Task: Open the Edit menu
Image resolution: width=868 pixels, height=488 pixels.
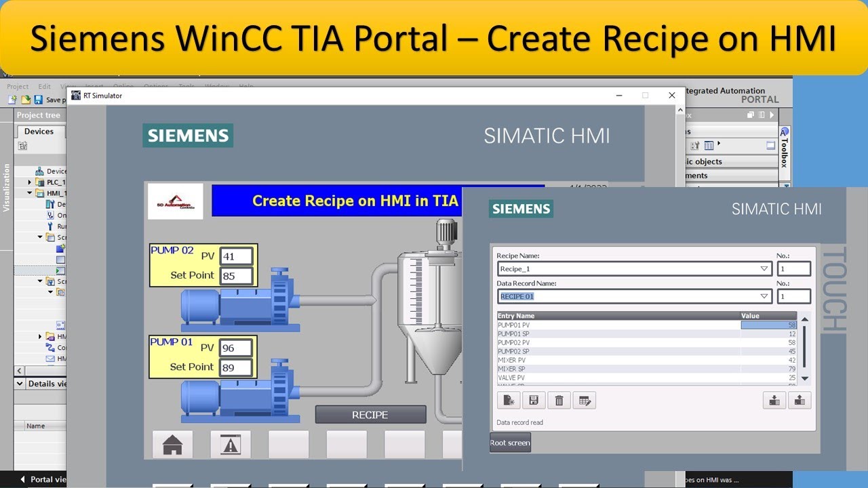Action: click(45, 87)
